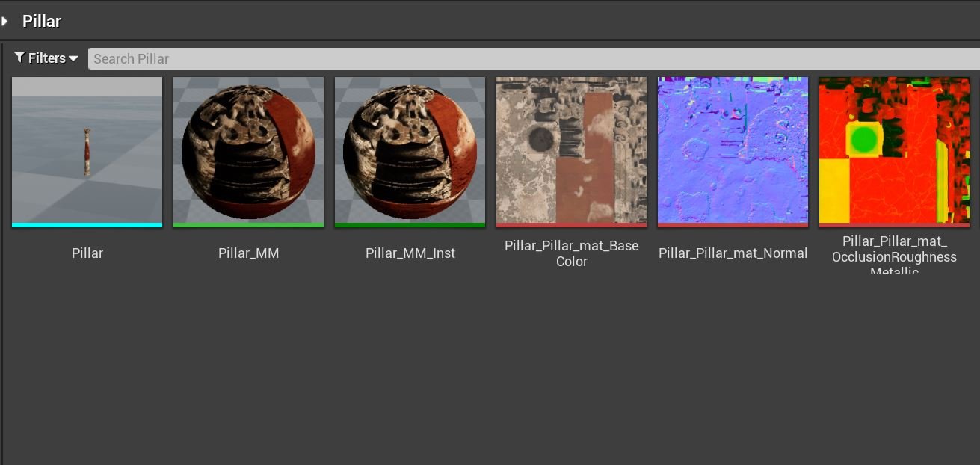Select the Pillar_MM_Inst material instance

[x=410, y=150]
